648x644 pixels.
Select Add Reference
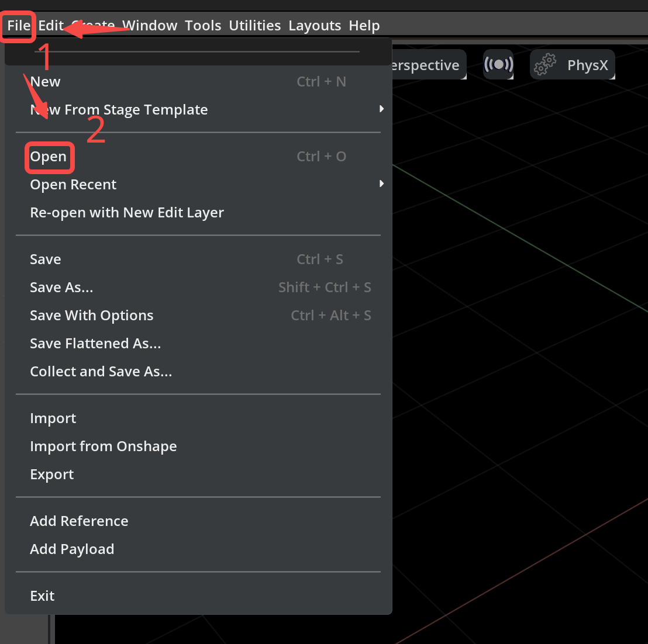(198, 521)
